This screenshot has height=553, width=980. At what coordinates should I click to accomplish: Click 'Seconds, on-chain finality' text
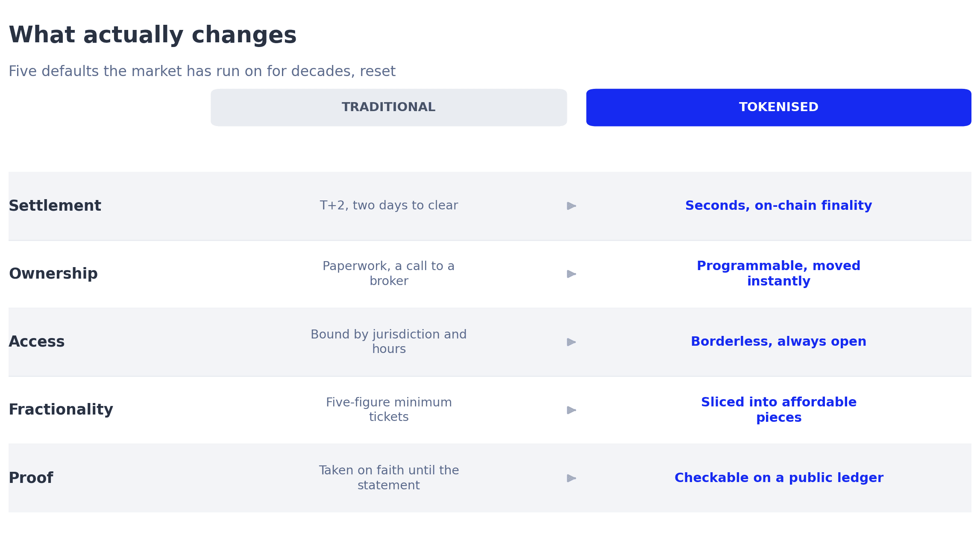(x=779, y=206)
